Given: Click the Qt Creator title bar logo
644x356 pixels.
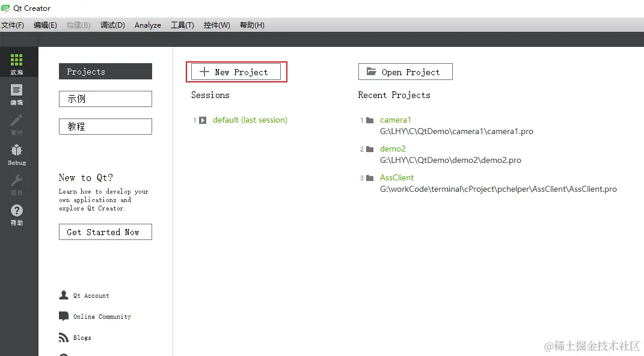Looking at the screenshot, I should pyautogui.click(x=5, y=8).
